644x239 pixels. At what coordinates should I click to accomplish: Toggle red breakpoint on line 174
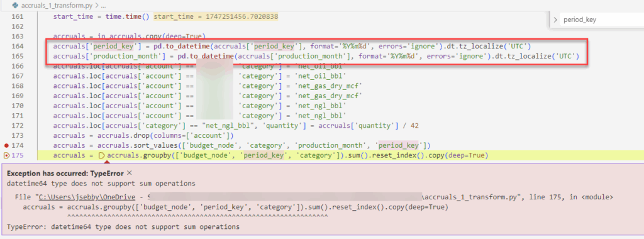6,145
